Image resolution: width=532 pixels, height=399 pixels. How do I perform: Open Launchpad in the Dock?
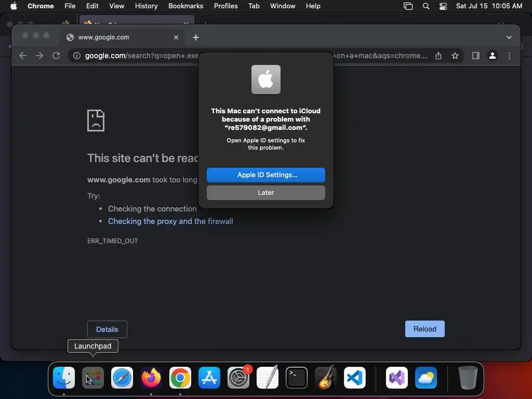pos(92,377)
